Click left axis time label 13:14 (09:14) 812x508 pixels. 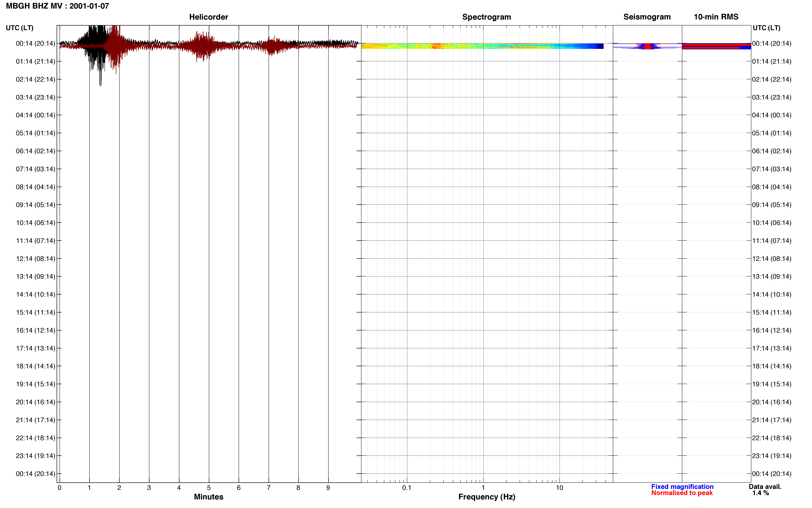[35, 277]
